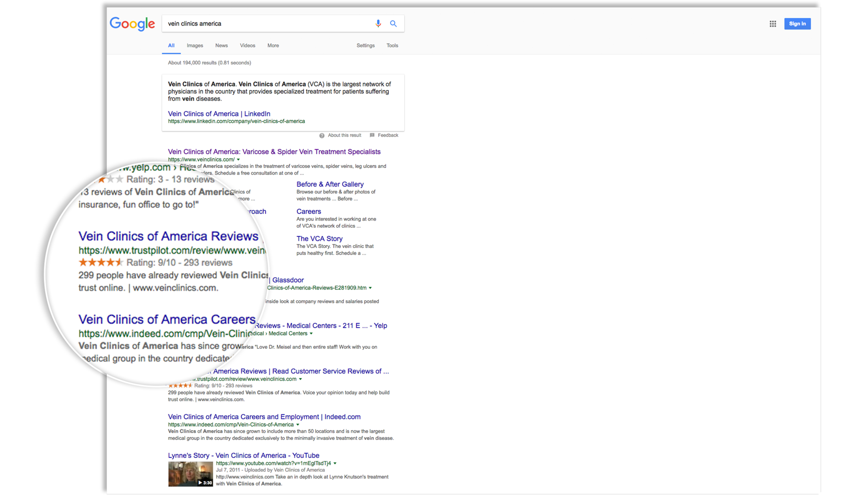Open the Careers sitelink
Screen dimensions: 868x498
tap(309, 211)
